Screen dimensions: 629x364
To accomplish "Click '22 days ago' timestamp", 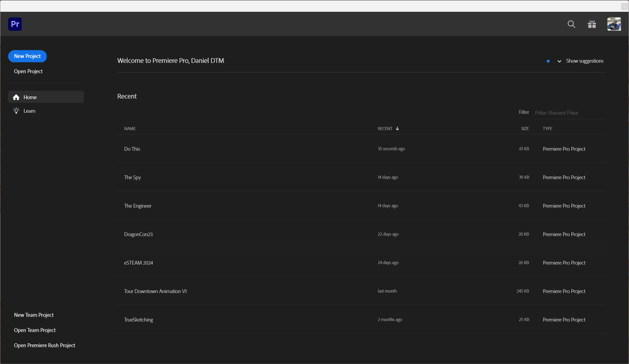I will (x=388, y=234).
